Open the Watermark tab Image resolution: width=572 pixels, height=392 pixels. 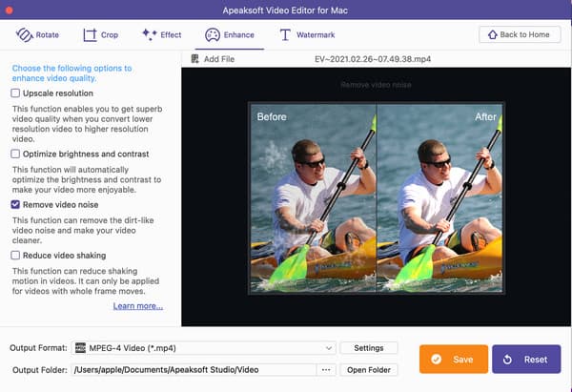[x=307, y=35]
